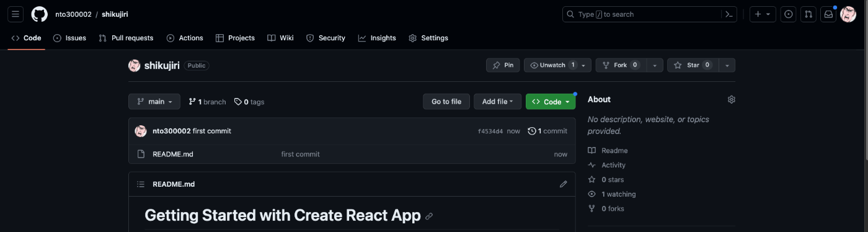This screenshot has width=868, height=232.
Task: Open nto300002 commit author link
Action: (172, 131)
